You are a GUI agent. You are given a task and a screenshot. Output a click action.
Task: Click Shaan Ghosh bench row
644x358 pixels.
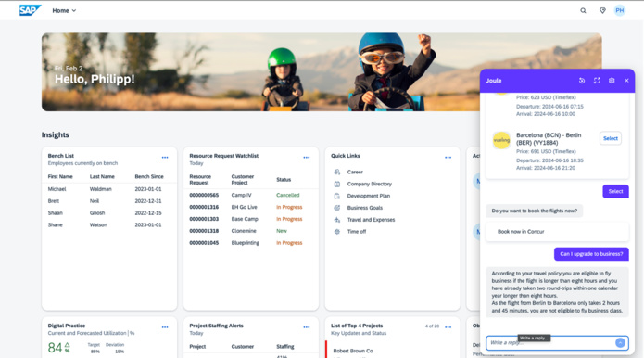tap(108, 213)
